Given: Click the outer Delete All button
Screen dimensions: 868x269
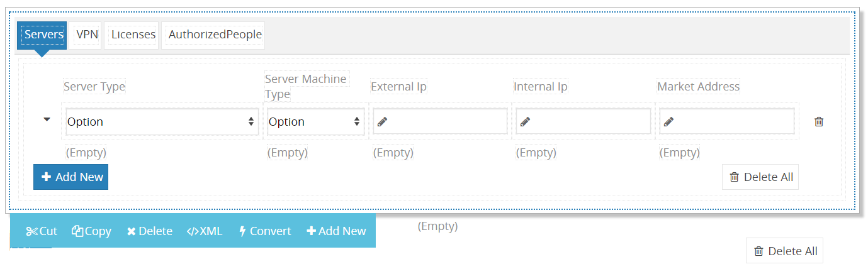Looking at the screenshot, I should point(785,251).
